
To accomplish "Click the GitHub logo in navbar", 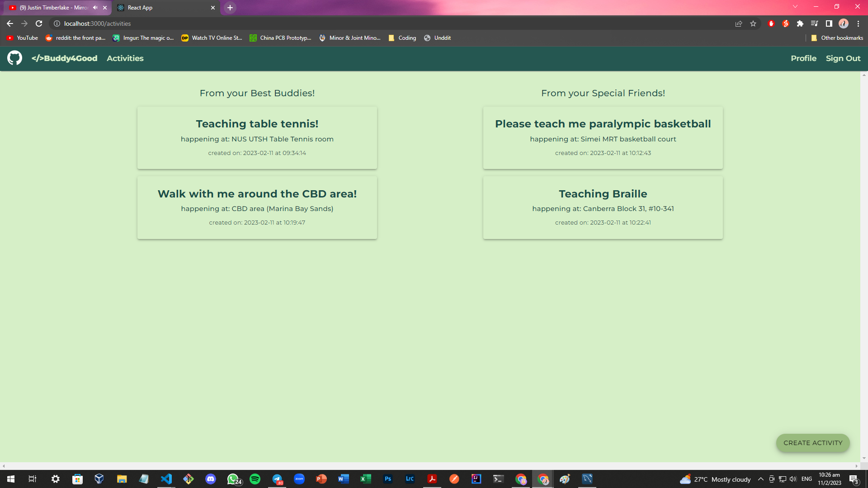I will (x=14, y=58).
